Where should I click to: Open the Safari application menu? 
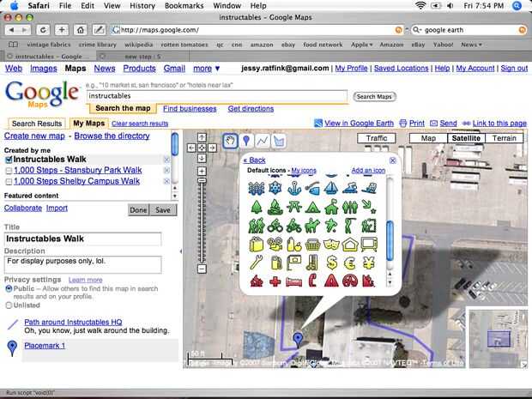click(39, 6)
